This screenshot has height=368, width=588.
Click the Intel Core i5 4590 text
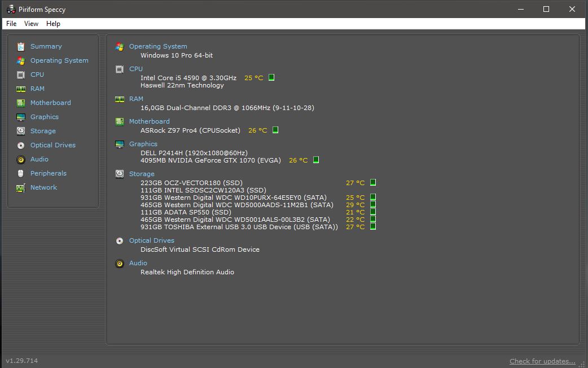point(188,78)
